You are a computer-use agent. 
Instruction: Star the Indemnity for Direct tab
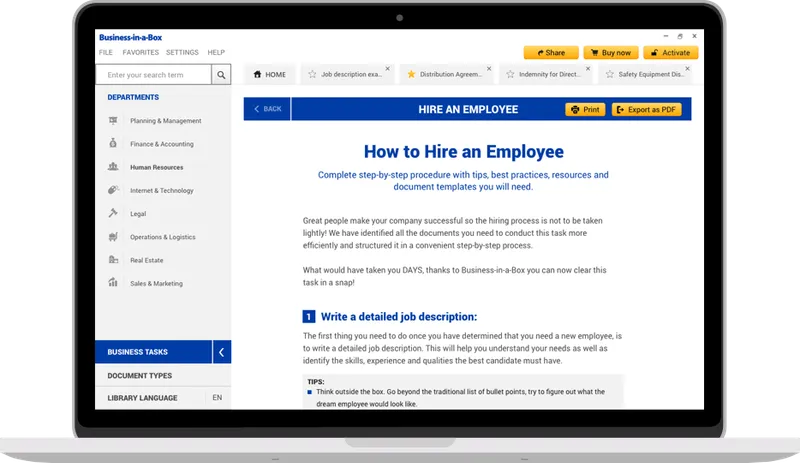tap(510, 75)
